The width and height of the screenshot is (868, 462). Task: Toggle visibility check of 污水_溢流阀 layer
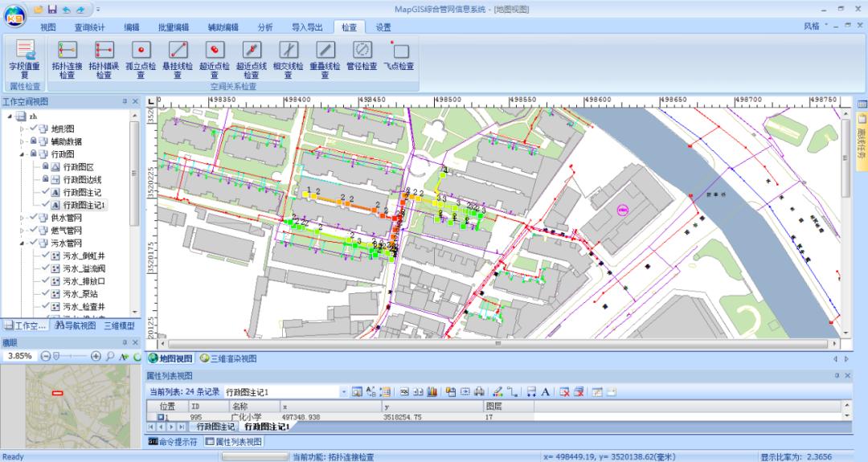[x=46, y=268]
